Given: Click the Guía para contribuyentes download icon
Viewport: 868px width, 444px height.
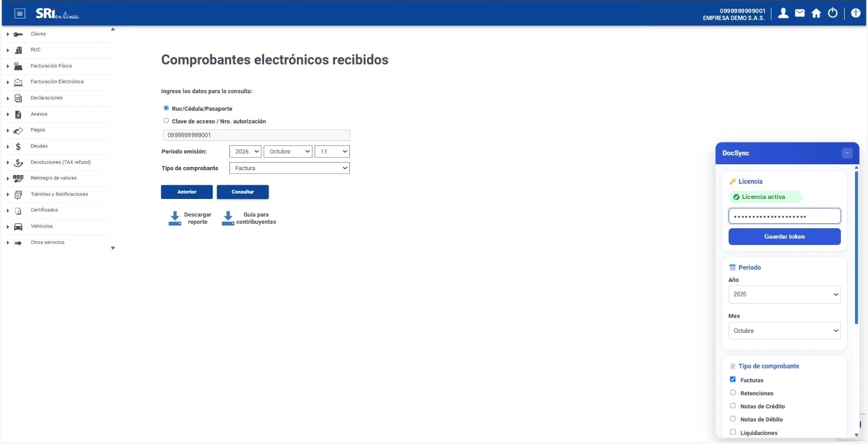Looking at the screenshot, I should tap(228, 218).
